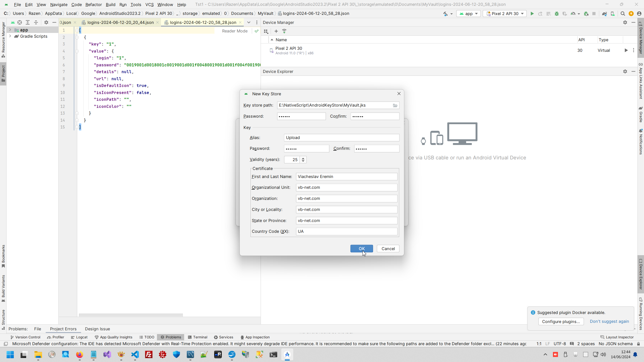644x362 pixels.
Task: Open the Search Everywhere magnifier icon
Action: coord(623,14)
